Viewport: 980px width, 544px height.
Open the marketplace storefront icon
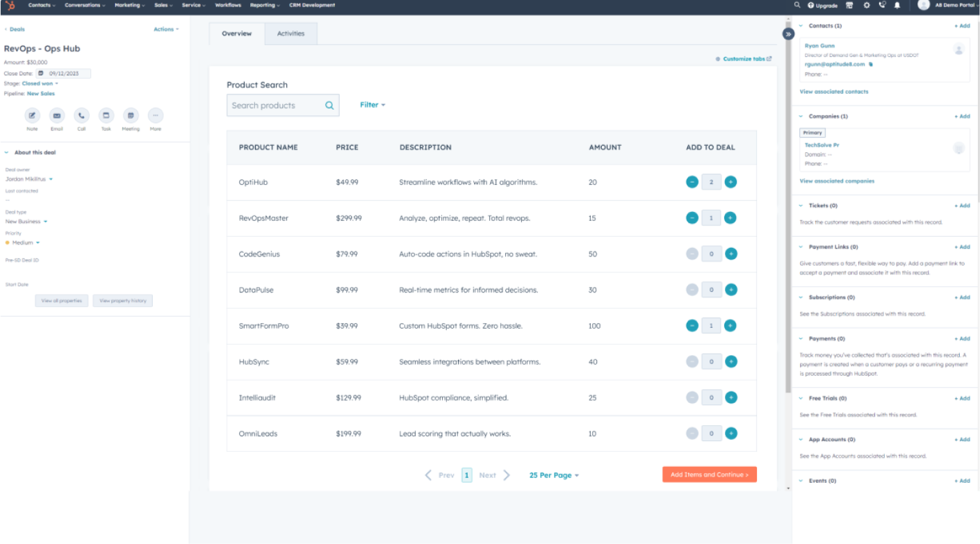[x=849, y=5]
